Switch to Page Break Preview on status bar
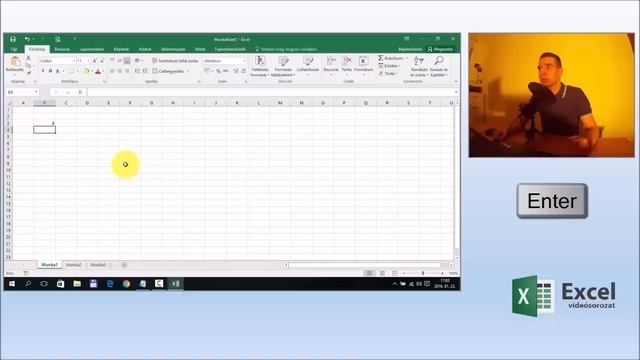 [x=394, y=273]
